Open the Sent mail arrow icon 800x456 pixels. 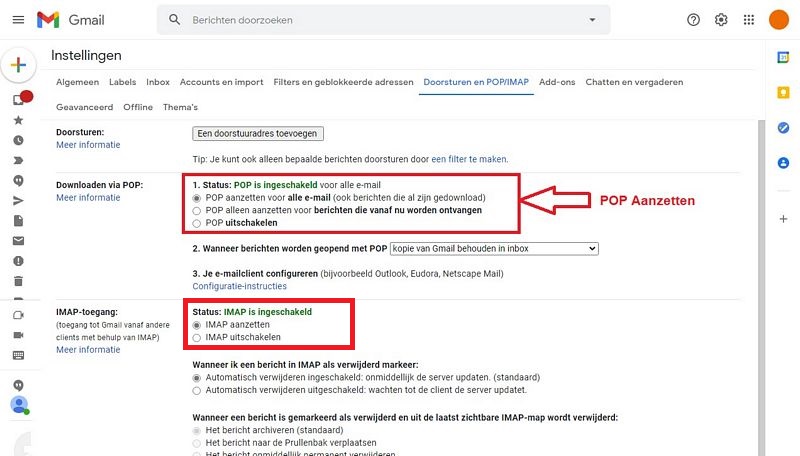pos(18,201)
